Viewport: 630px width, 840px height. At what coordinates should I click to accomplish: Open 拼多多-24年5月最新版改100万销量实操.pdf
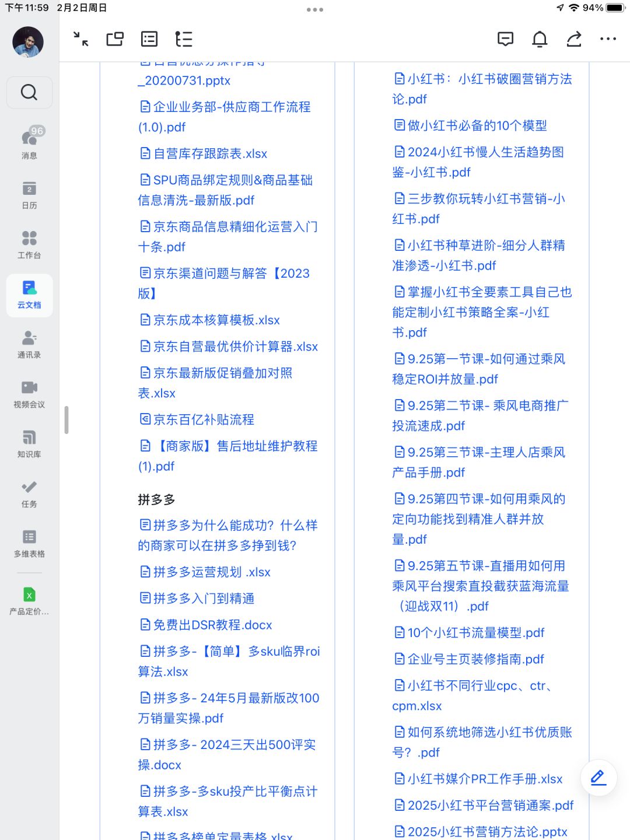(x=229, y=708)
